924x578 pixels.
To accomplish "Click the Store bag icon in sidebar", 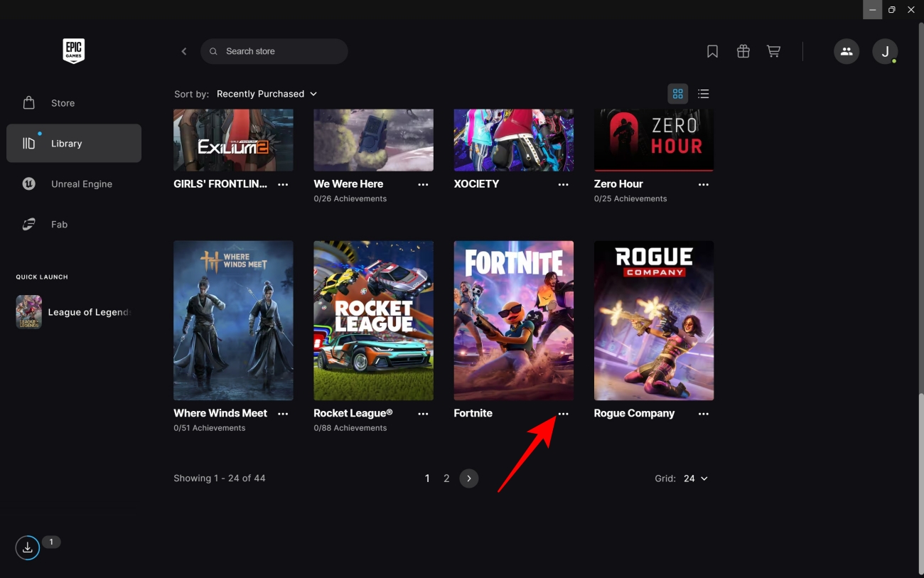I will 29,103.
